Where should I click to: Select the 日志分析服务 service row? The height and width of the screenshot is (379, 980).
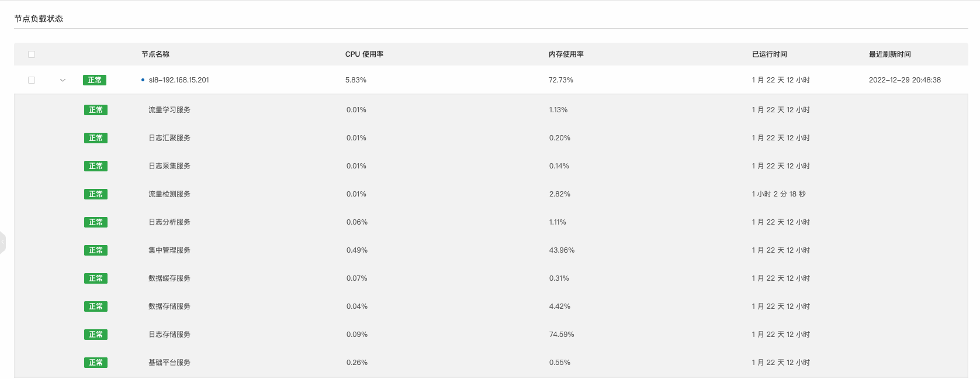click(x=169, y=222)
